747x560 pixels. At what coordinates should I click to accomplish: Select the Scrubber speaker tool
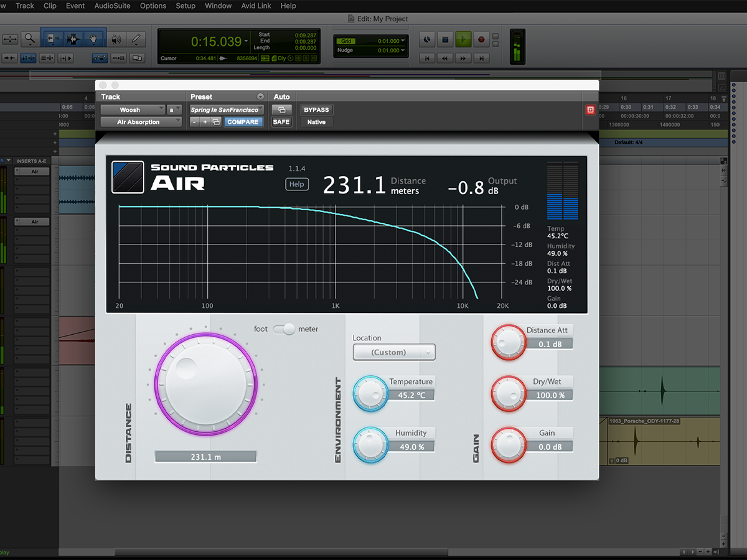tap(116, 39)
